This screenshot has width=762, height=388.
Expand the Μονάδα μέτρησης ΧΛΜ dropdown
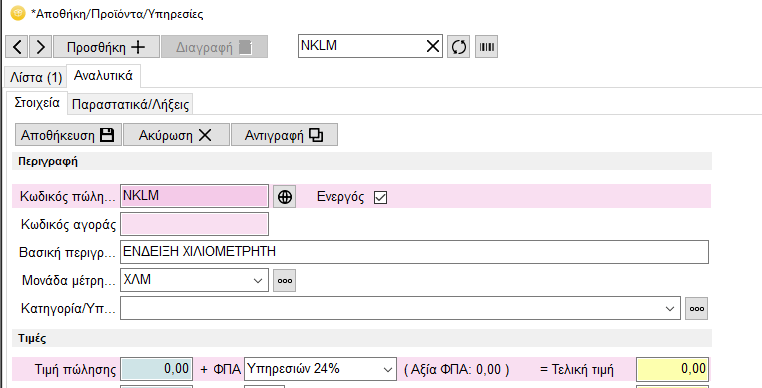(258, 281)
